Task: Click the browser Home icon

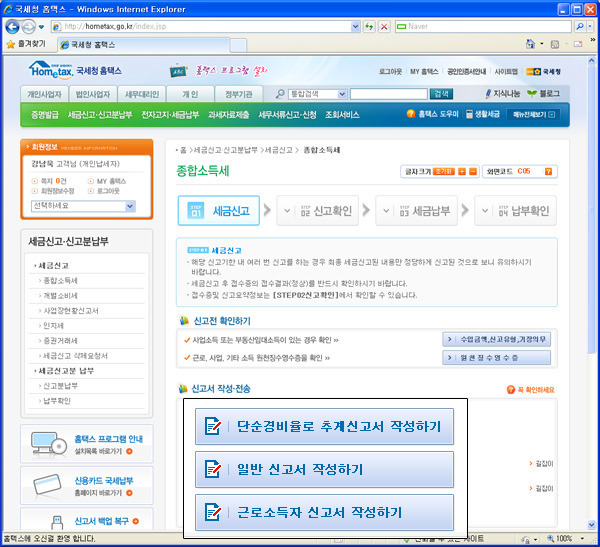Action: tap(531, 44)
